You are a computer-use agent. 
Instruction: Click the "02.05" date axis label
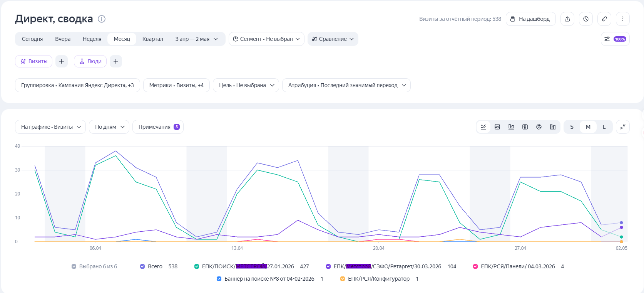(621, 248)
